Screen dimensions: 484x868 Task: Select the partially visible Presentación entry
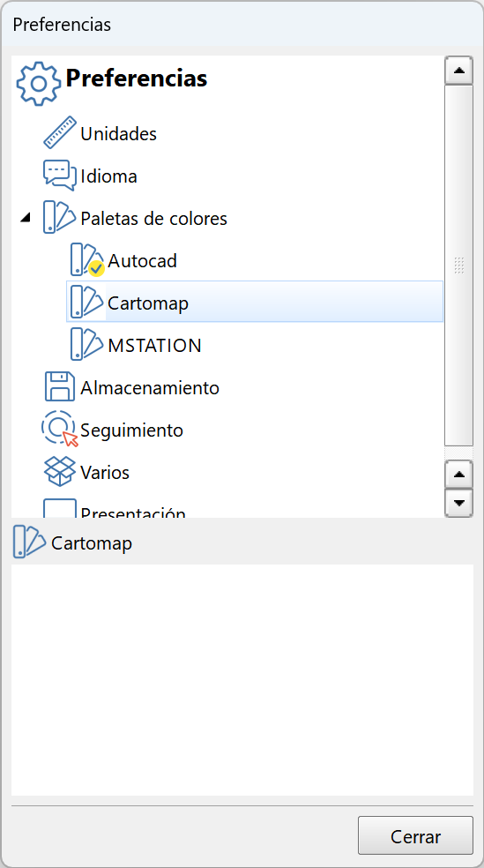click(133, 512)
